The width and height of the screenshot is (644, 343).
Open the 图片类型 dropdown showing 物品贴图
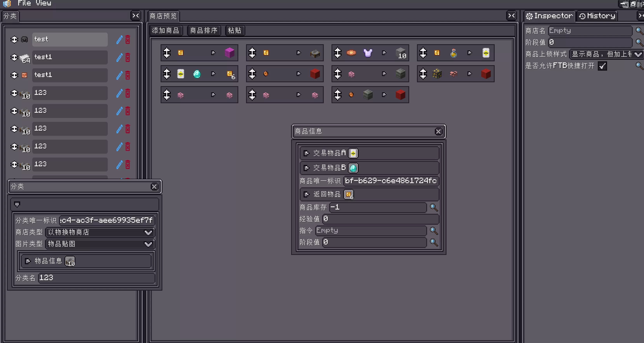(100, 244)
